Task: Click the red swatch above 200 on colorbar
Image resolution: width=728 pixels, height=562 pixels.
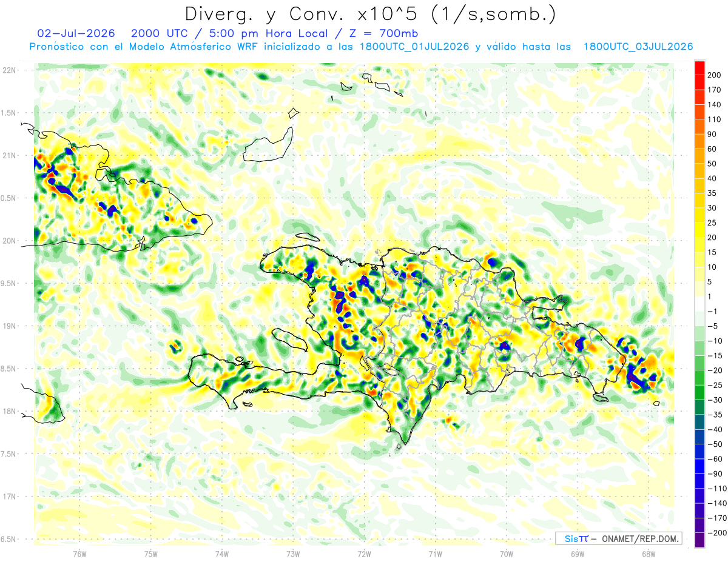Action: click(x=699, y=68)
